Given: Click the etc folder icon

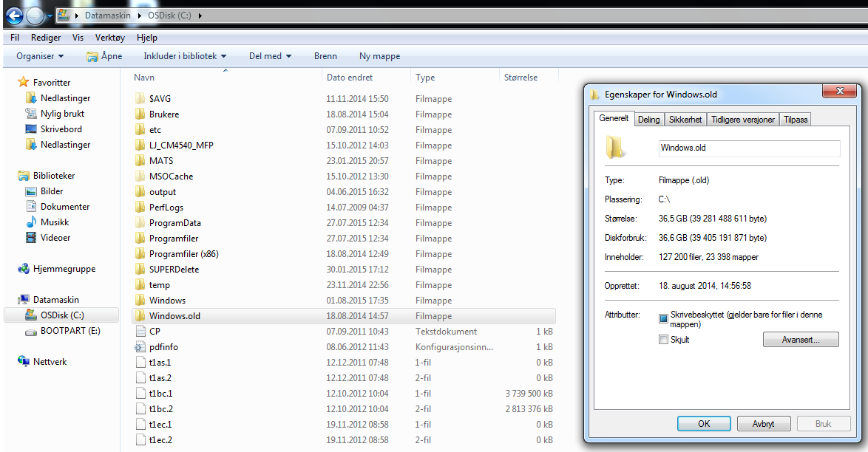Looking at the screenshot, I should (140, 129).
